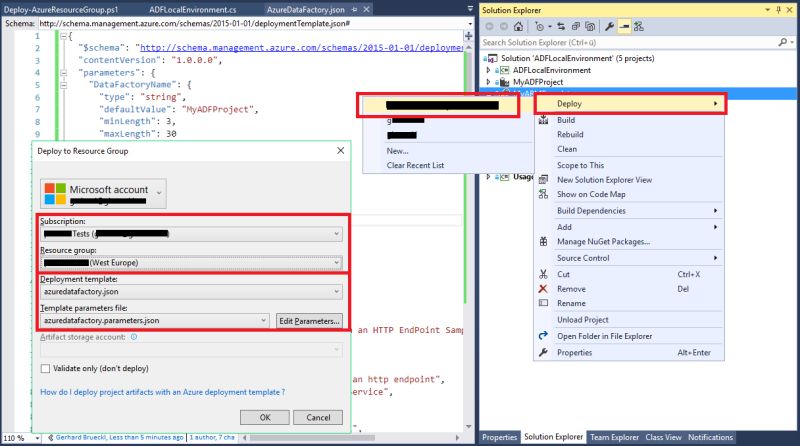
Task: Click the split editor icon above scrollbar
Action: pos(468,36)
